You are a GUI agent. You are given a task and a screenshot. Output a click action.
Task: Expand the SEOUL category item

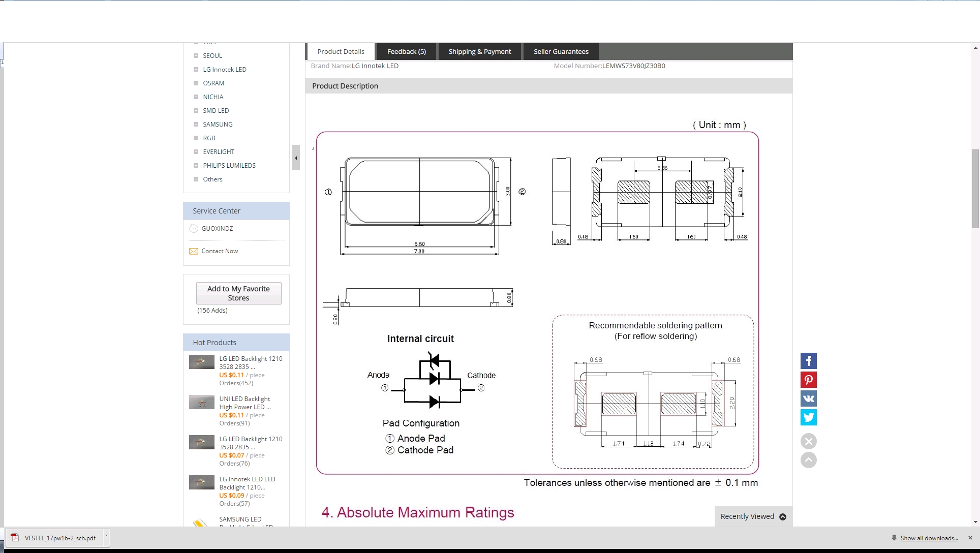(x=196, y=56)
